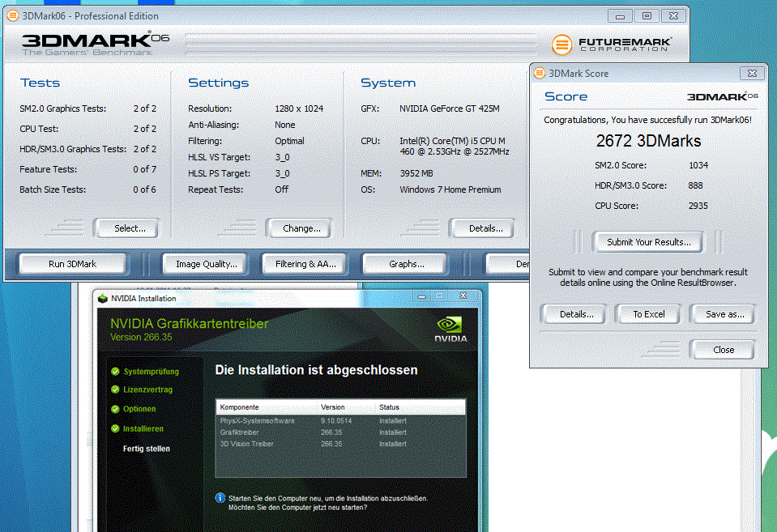Screen dimensions: 777x532
Task: Click the Feature Tests 0 of 7 value
Action: 145,169
